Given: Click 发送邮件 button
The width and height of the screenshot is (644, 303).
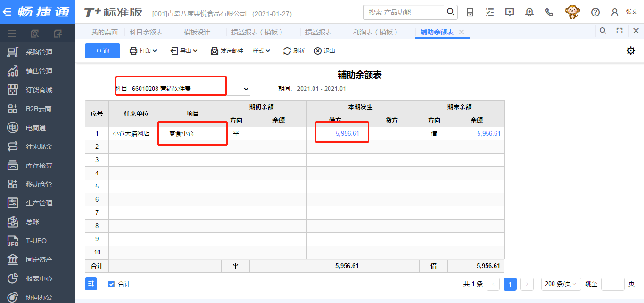Looking at the screenshot, I should pos(227,51).
